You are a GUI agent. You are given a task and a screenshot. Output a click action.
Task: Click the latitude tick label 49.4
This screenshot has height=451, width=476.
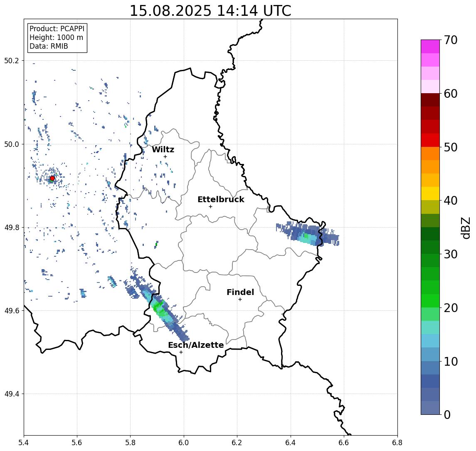point(12,394)
